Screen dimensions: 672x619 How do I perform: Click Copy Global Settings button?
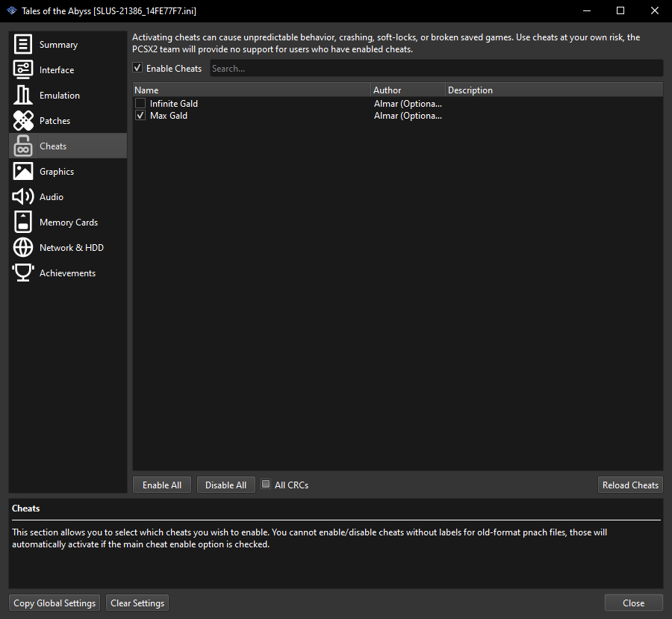click(55, 603)
